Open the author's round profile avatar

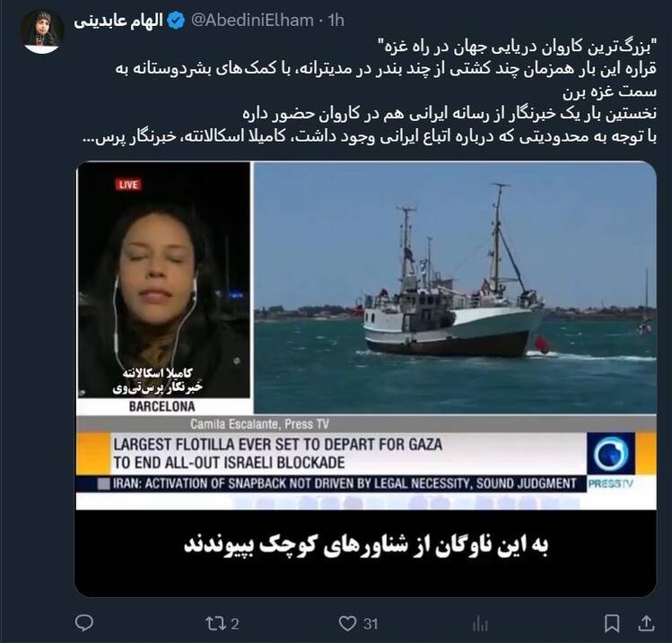41,31
